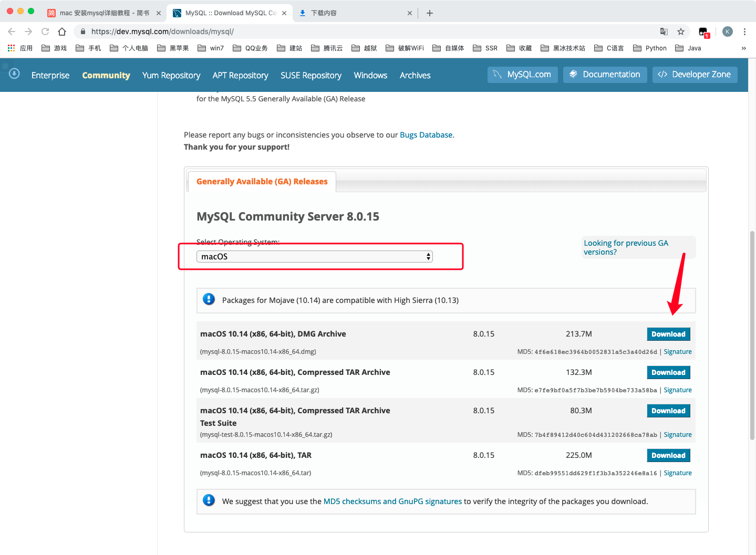
Task: Download the Compressed TAR Archive Test Suite
Action: (x=668, y=411)
